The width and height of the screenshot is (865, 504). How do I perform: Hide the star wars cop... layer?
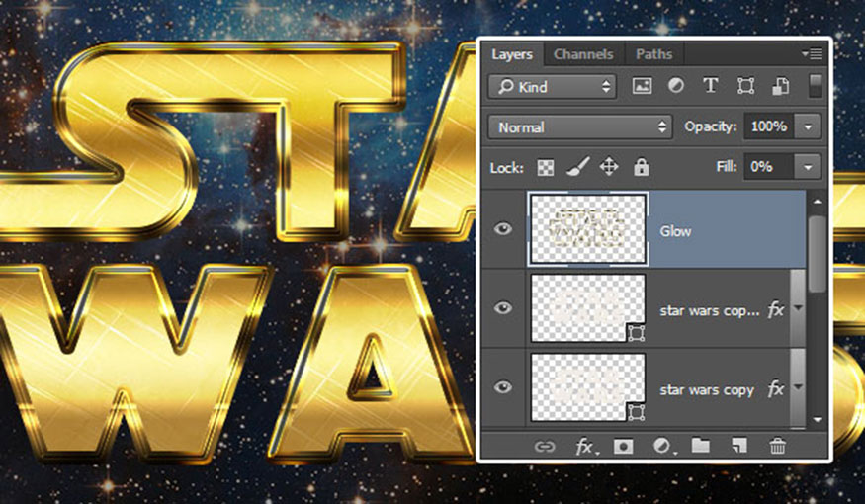502,307
